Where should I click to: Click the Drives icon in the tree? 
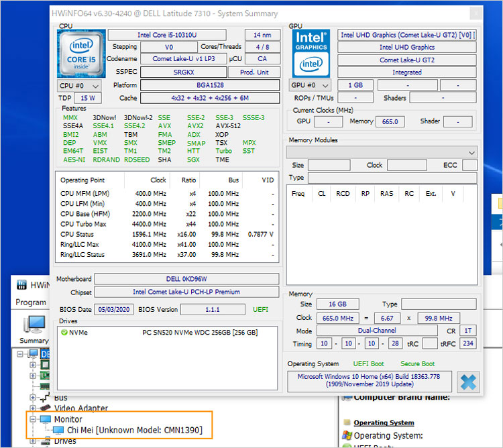tap(47, 441)
